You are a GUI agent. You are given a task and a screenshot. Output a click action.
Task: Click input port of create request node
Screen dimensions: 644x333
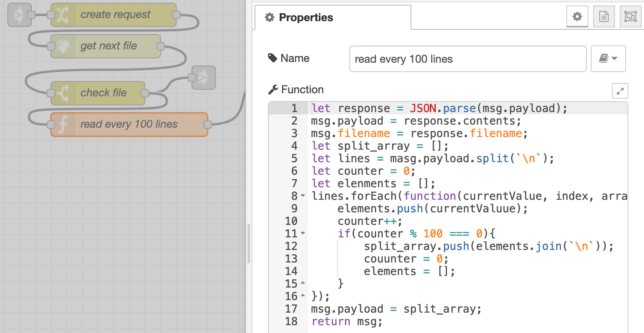[x=51, y=15]
